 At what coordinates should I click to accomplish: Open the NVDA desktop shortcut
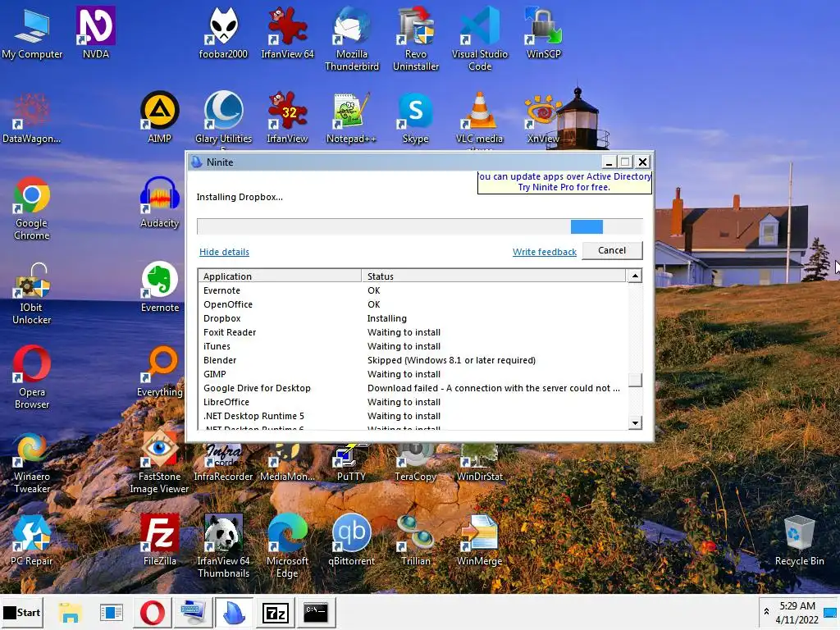96,32
